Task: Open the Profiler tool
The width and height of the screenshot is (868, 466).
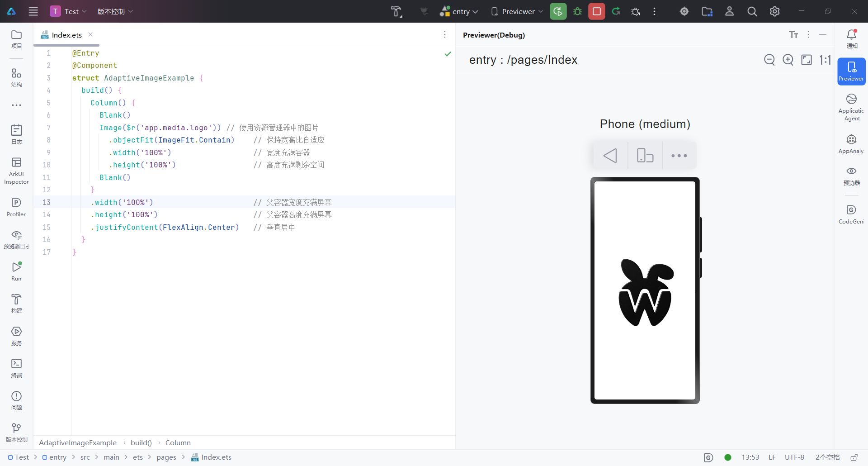Action: 16,207
